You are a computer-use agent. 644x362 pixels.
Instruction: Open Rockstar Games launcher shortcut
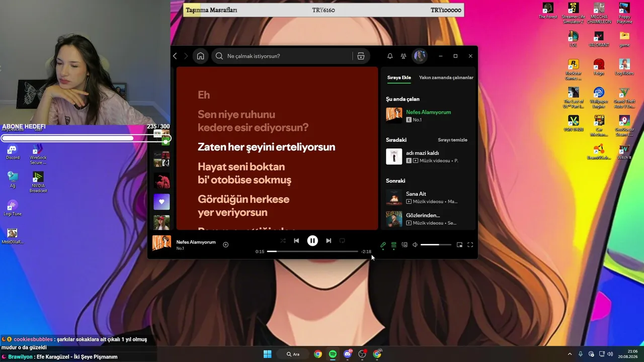point(573,69)
